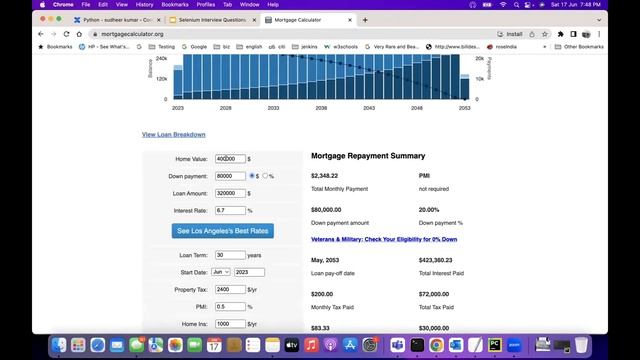Image resolution: width=640 pixels, height=360 pixels.
Task: Open Zoom app in the dock
Action: click(514, 345)
